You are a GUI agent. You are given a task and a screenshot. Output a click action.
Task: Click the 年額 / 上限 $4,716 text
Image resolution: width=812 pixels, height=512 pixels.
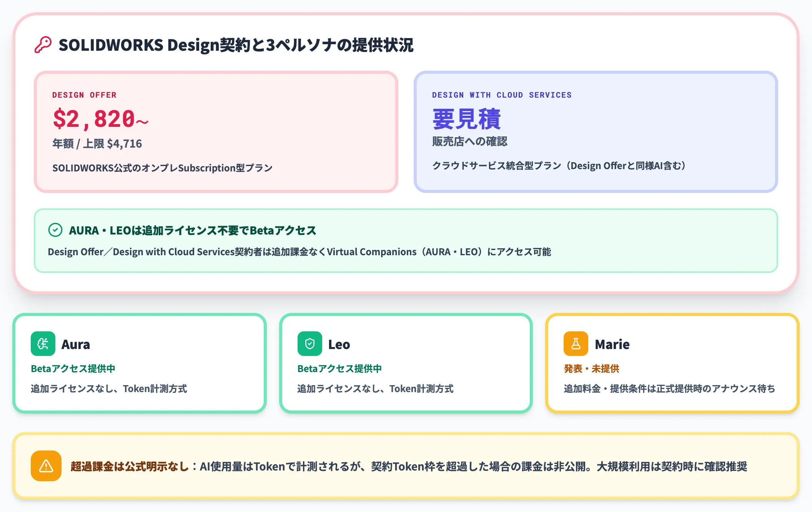pos(97,144)
